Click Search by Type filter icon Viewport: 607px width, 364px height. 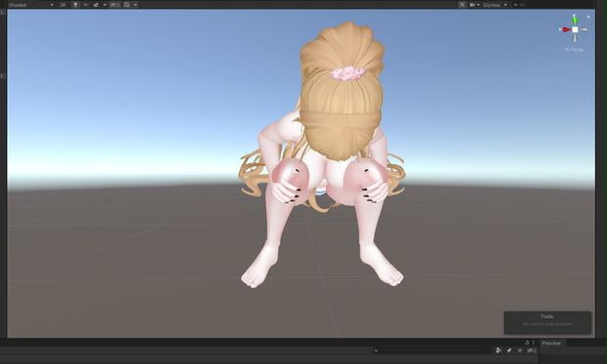click(498, 350)
